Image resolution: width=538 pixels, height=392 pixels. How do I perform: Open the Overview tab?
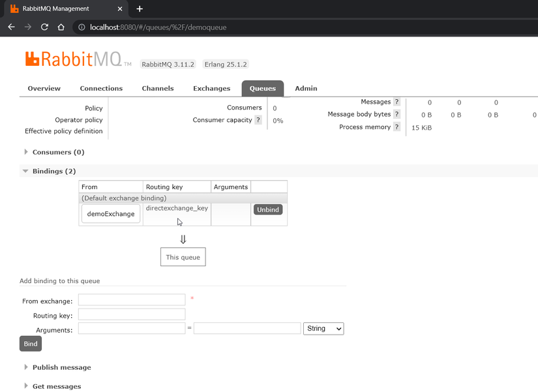pos(44,88)
